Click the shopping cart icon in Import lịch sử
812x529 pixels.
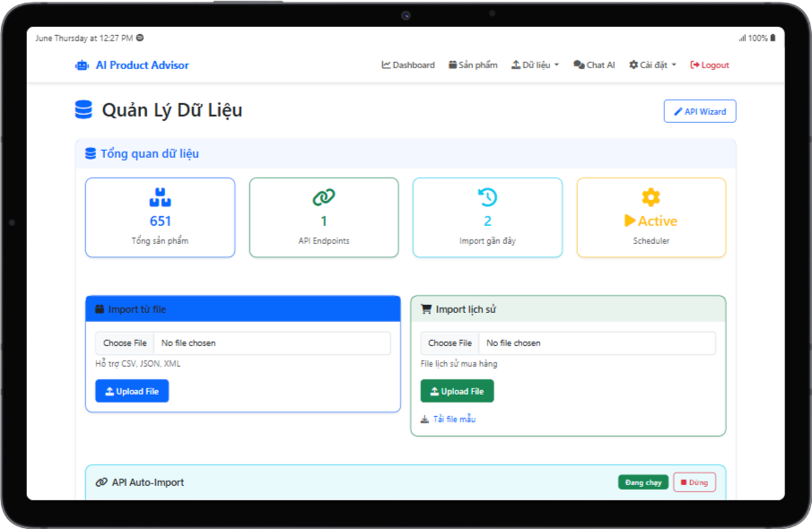(x=426, y=309)
